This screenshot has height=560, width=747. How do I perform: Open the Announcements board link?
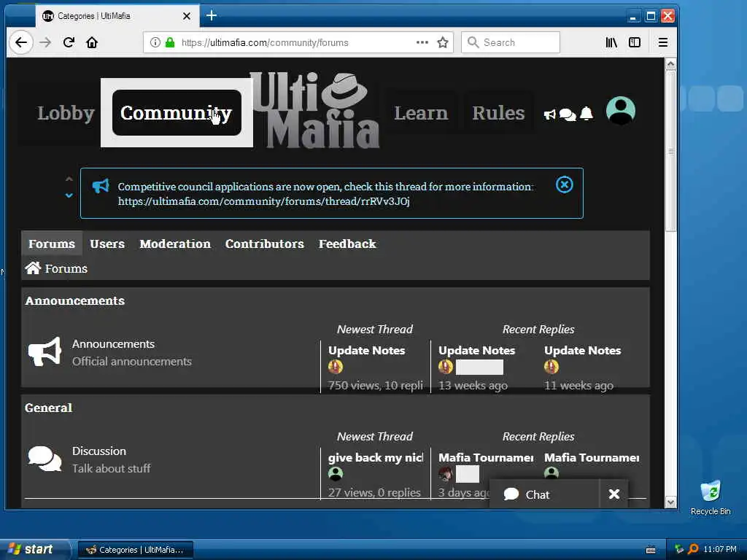[113, 344]
